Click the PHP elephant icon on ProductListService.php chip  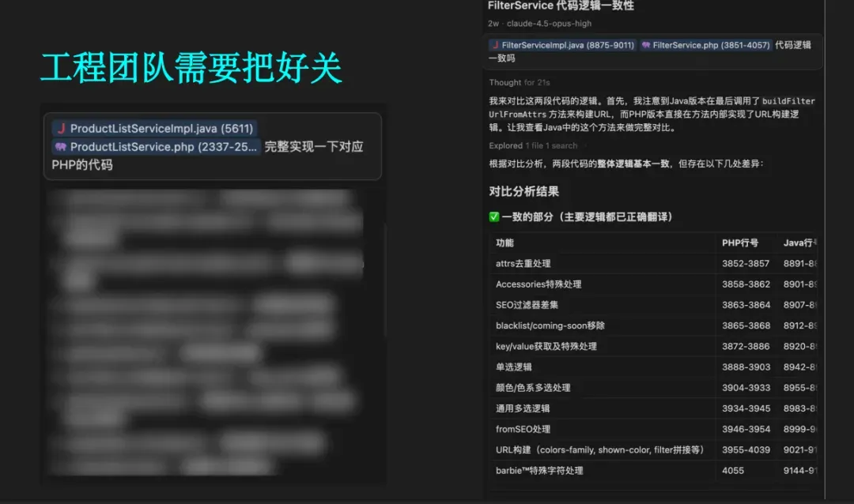(x=61, y=147)
